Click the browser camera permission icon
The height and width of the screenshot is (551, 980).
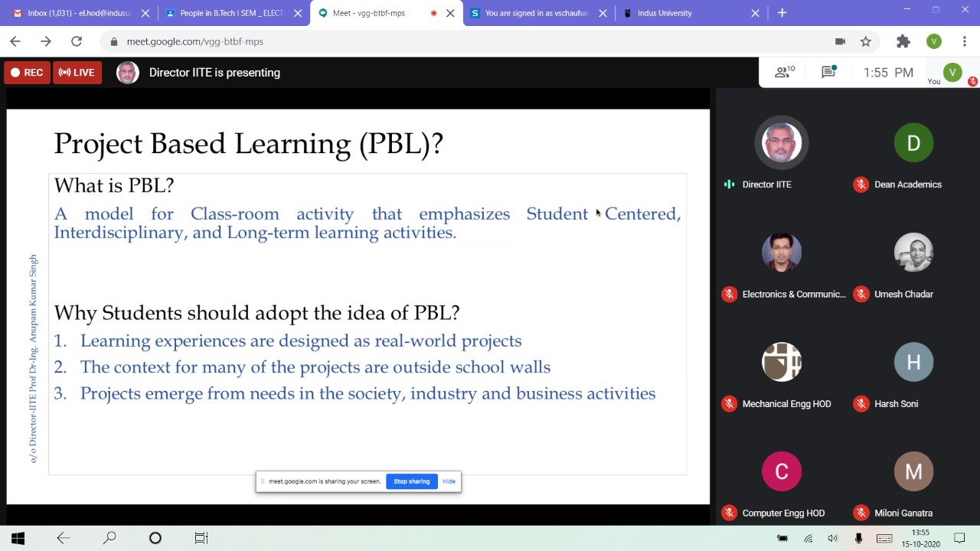(x=840, y=41)
